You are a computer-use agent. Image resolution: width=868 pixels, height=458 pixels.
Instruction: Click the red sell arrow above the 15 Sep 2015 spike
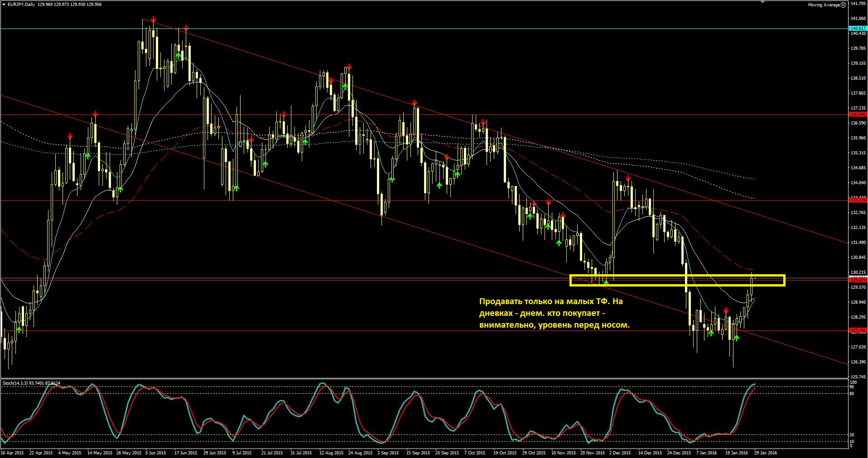[414, 103]
